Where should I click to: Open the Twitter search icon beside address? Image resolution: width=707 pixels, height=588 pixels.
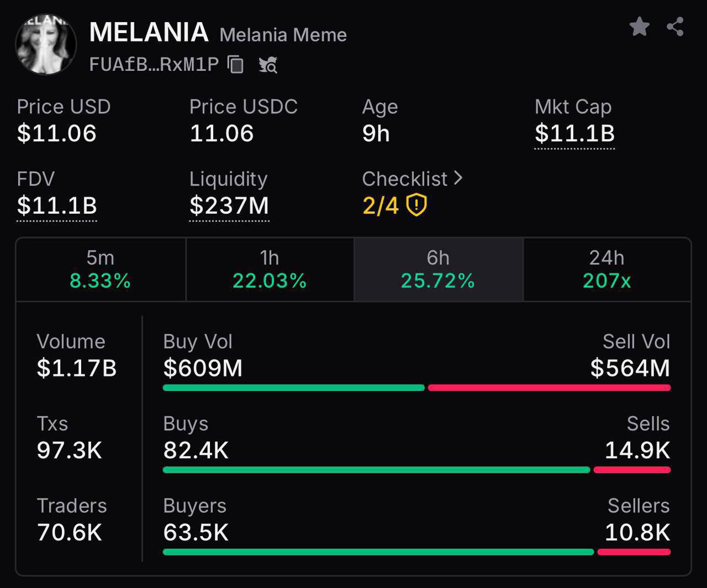(268, 65)
